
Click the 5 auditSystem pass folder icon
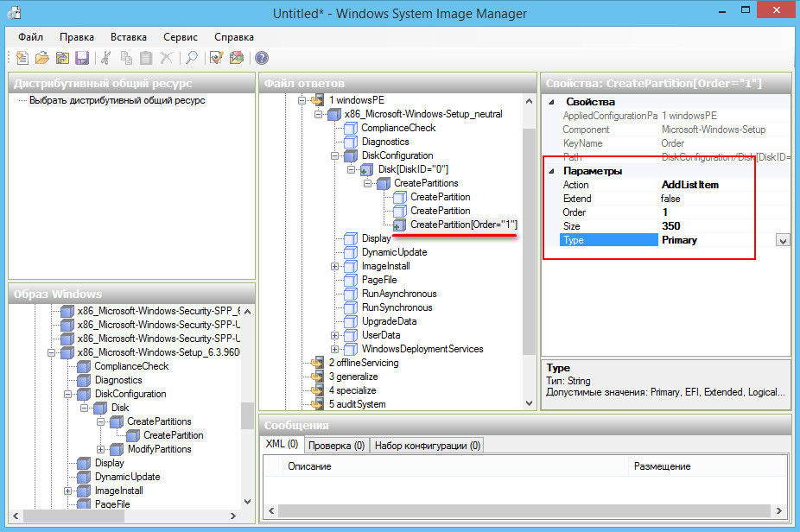317,404
